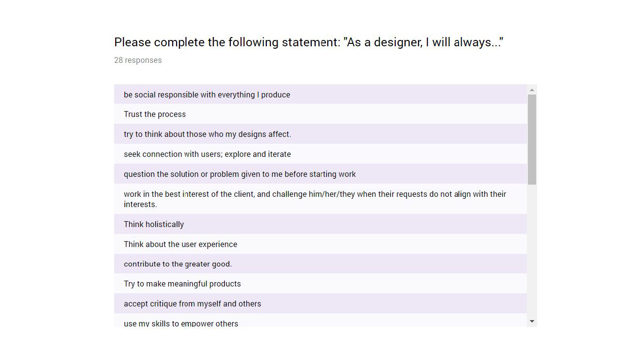
Task: Click the "use my skills to empower others" row
Action: pos(181,324)
